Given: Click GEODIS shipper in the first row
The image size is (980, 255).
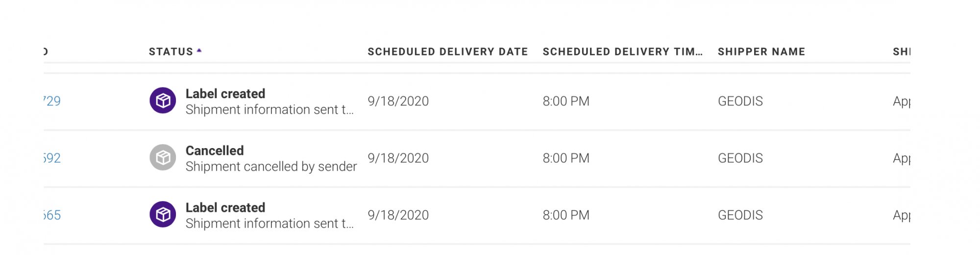Looking at the screenshot, I should coord(740,101).
